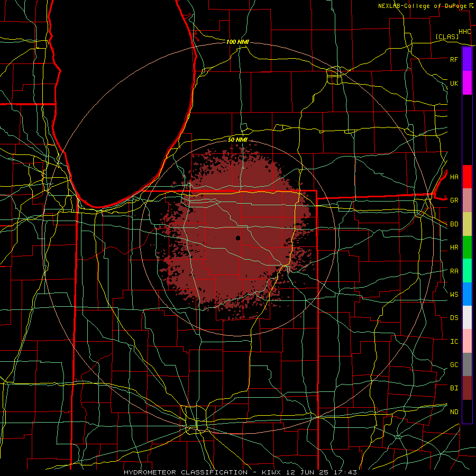Click the NEXLAB-College of DuPage credit text
The width and height of the screenshot is (476, 476).
423,6
